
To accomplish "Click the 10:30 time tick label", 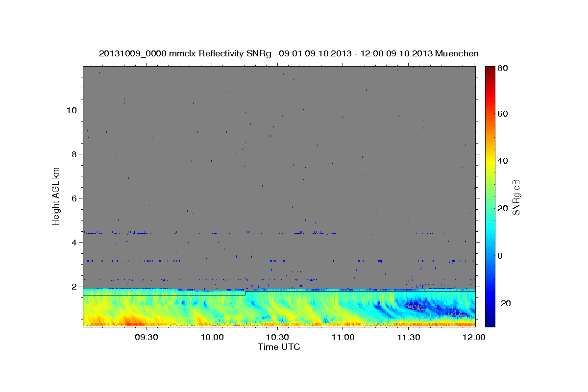I will 278,337.
